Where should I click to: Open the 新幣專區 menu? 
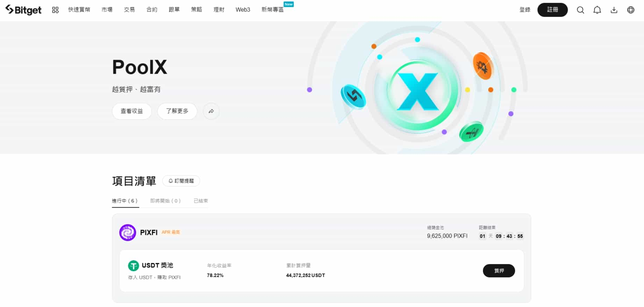(273, 10)
